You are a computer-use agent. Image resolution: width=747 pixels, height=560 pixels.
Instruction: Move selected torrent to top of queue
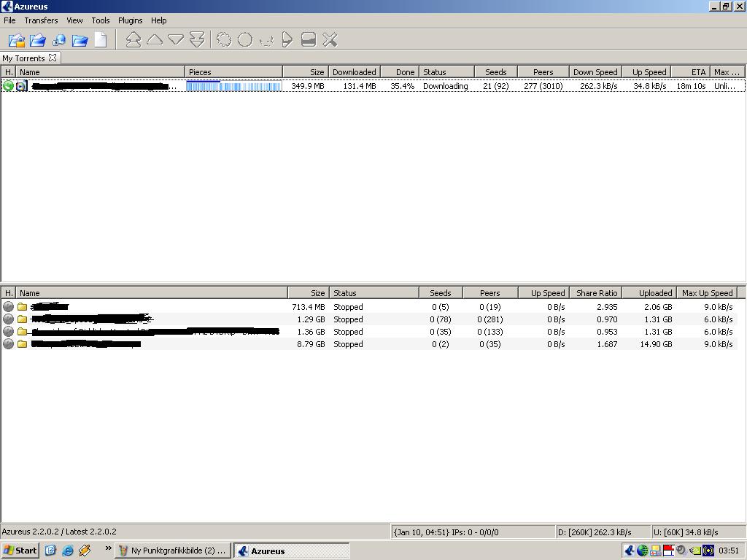[133, 39]
